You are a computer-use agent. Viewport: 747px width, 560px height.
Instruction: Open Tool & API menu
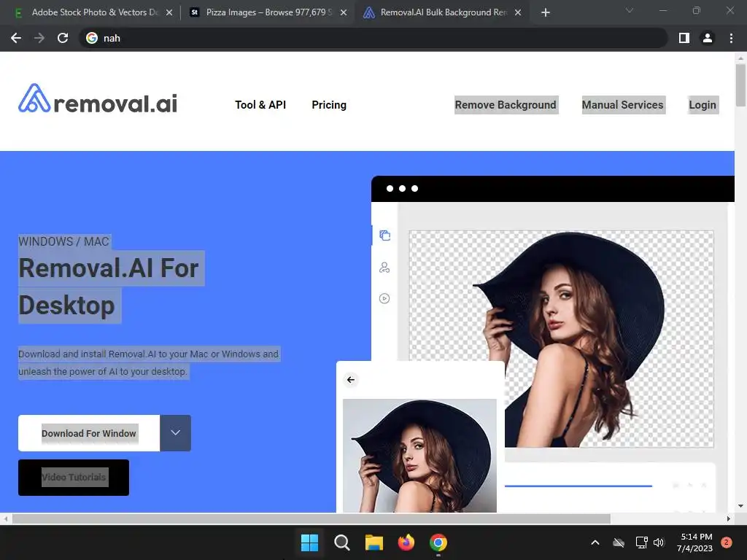pyautogui.click(x=260, y=105)
